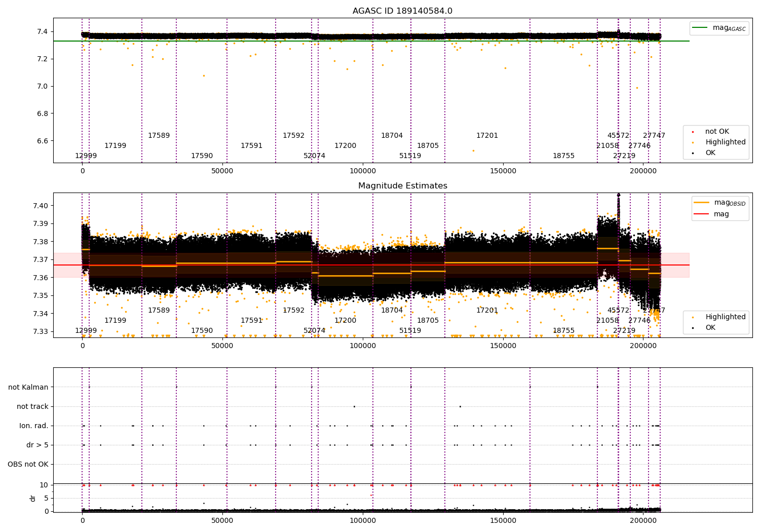Click the 'Magnitude Estimates' subplot title

(402, 186)
